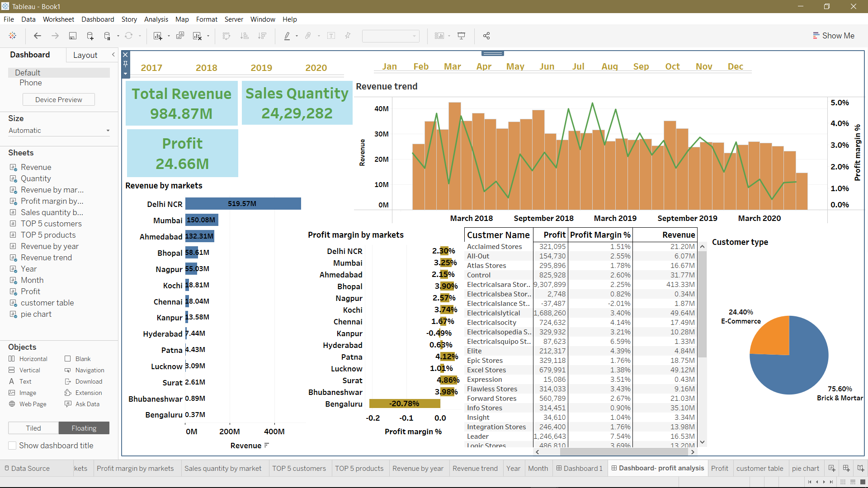Open the selected item's more options arrow

pyautogui.click(x=126, y=73)
